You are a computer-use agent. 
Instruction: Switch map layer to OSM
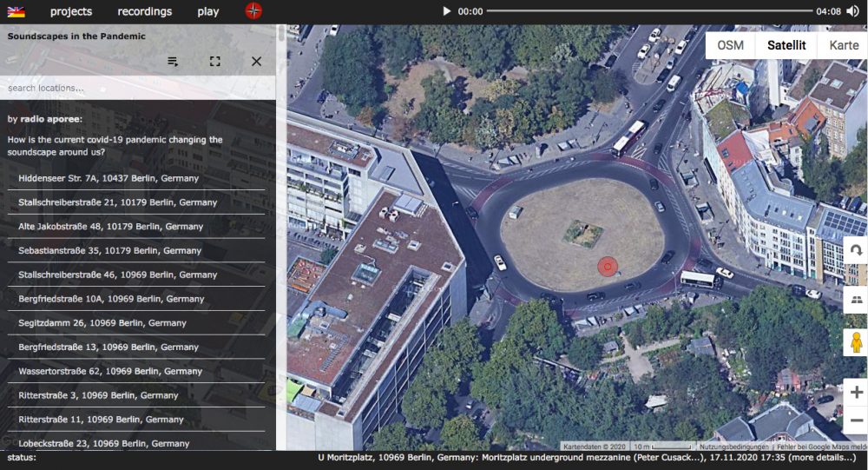coord(730,45)
